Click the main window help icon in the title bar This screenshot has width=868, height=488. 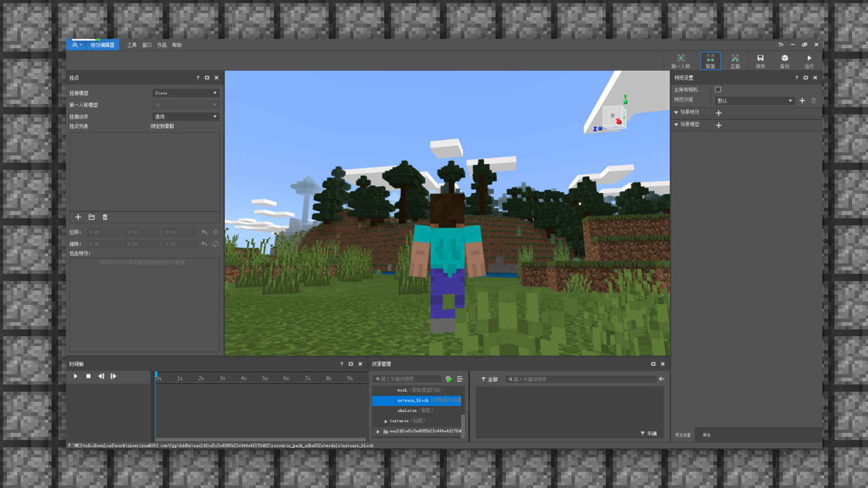point(781,45)
